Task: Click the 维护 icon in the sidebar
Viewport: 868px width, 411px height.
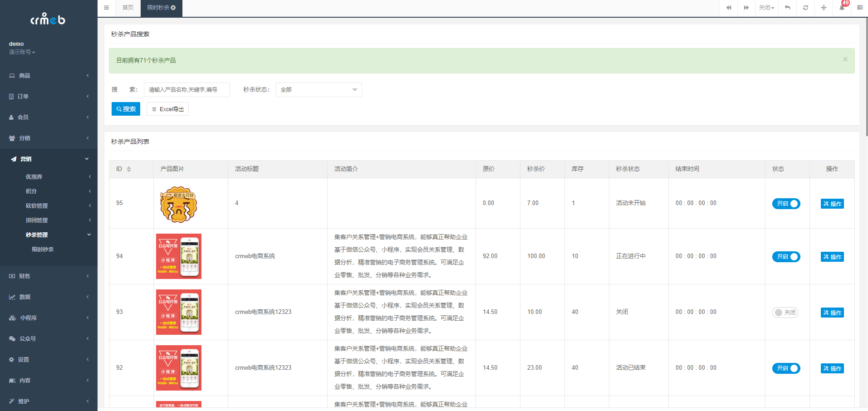Action: (11, 401)
